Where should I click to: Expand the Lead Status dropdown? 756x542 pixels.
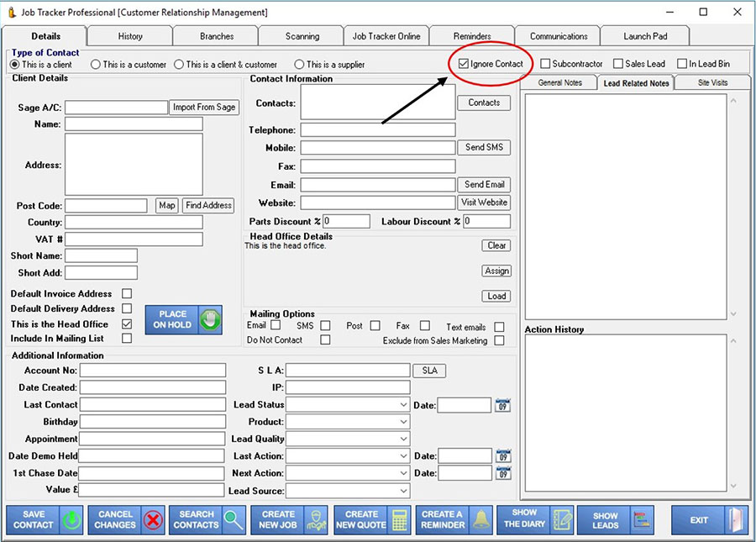[403, 404]
